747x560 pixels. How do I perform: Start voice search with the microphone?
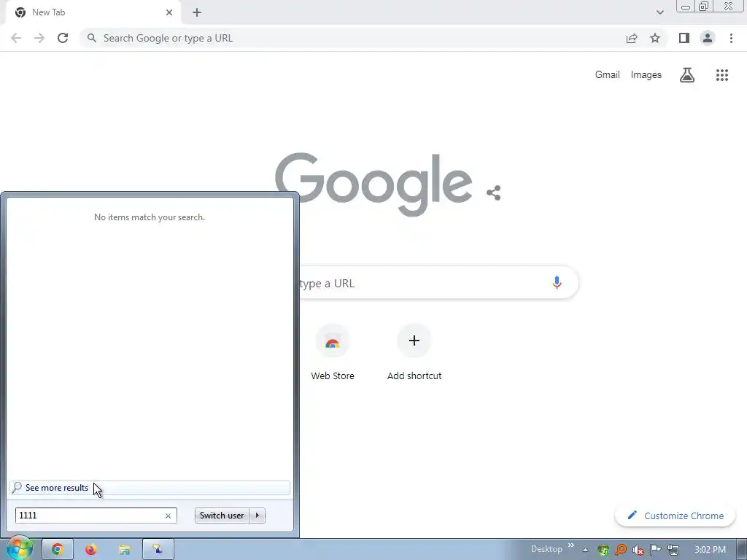[x=557, y=282]
